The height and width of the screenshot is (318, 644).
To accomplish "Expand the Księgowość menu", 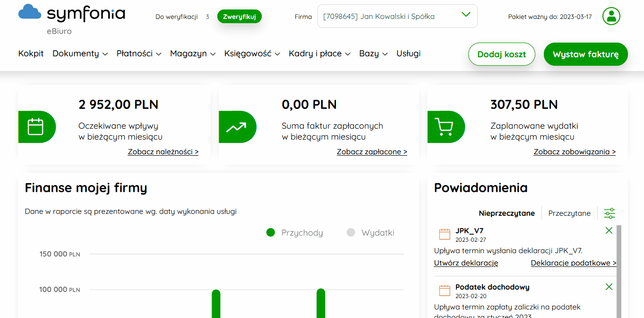I will coord(252,53).
